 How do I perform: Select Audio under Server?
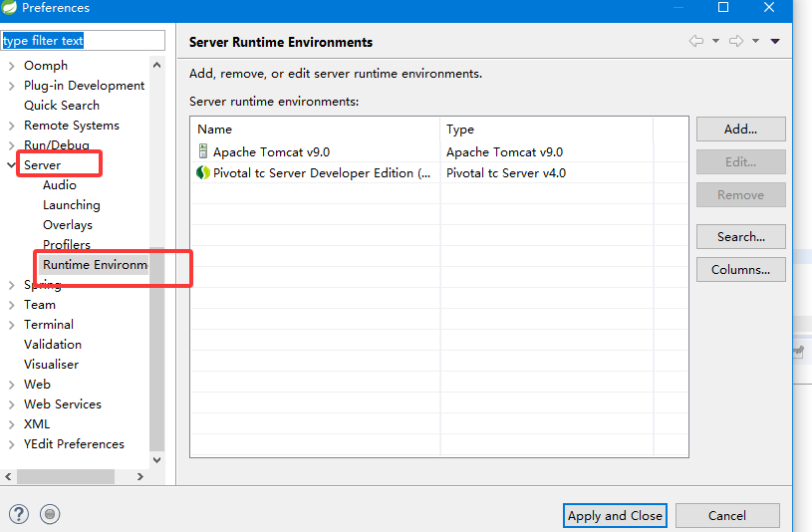click(x=60, y=185)
